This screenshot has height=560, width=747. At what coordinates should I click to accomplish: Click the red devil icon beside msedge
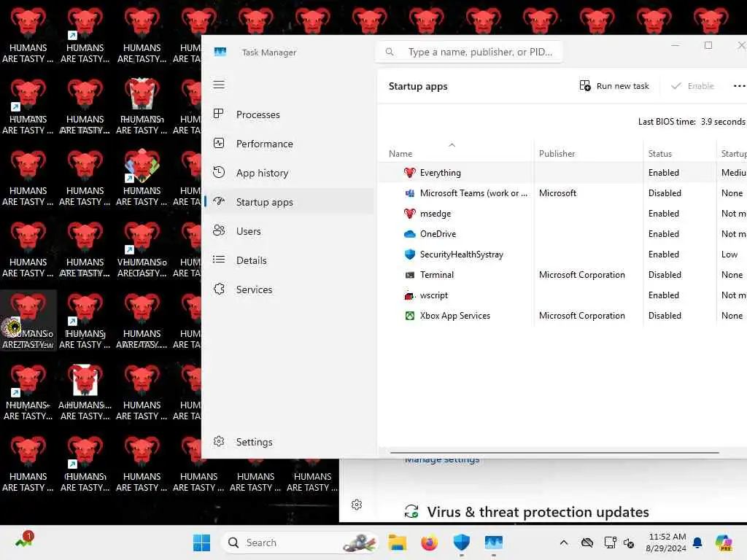point(410,214)
